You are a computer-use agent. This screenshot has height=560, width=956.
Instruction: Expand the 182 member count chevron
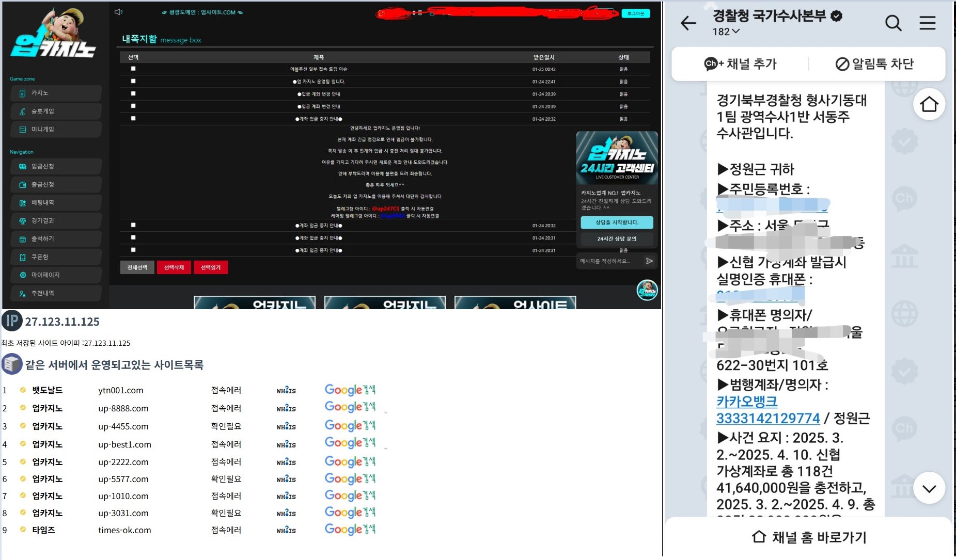[x=736, y=31]
